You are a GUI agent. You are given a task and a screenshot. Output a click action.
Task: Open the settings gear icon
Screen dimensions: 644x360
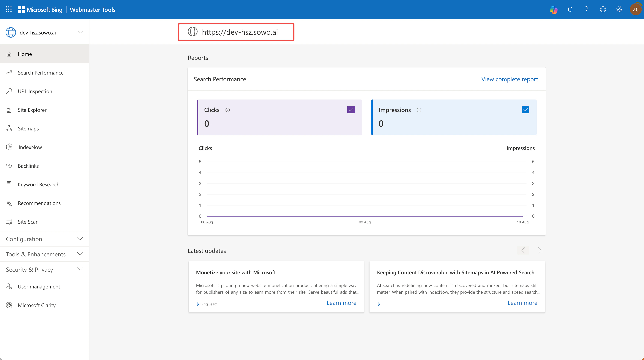click(619, 10)
